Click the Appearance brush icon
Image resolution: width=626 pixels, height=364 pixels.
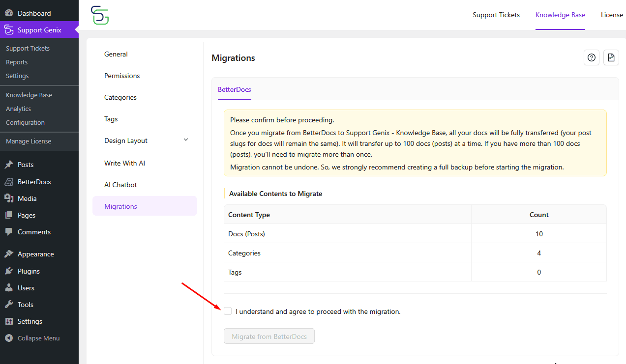coord(9,254)
